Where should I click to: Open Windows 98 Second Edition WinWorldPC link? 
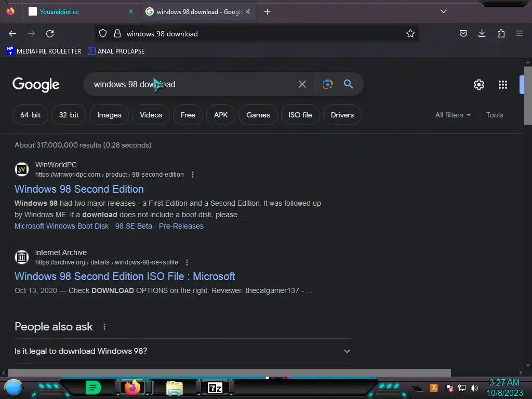79,189
